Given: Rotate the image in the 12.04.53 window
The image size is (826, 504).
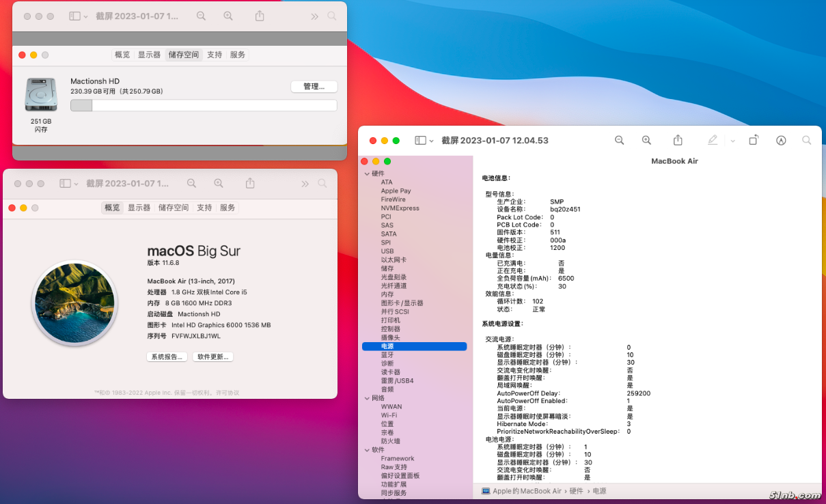Looking at the screenshot, I should 753,140.
